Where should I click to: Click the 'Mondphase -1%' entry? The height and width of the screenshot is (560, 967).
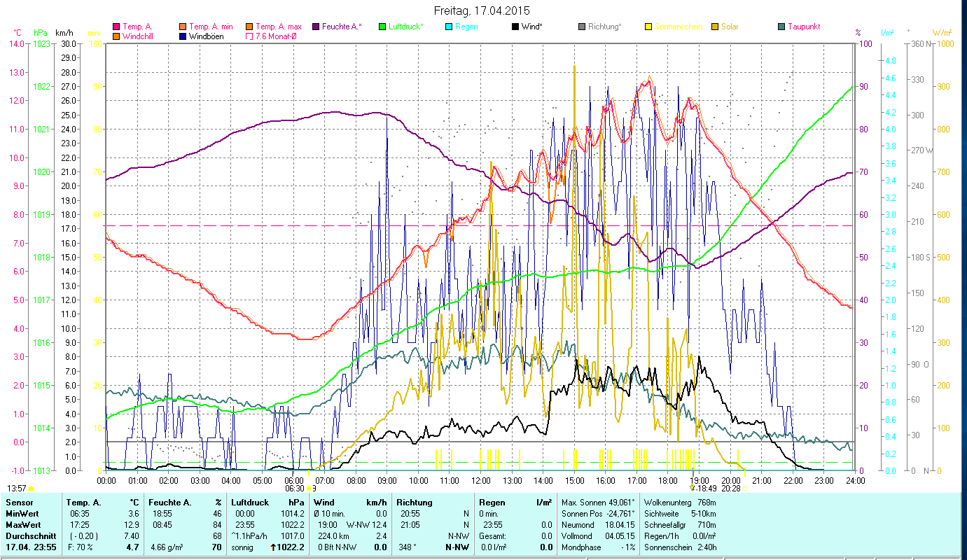pos(598,547)
